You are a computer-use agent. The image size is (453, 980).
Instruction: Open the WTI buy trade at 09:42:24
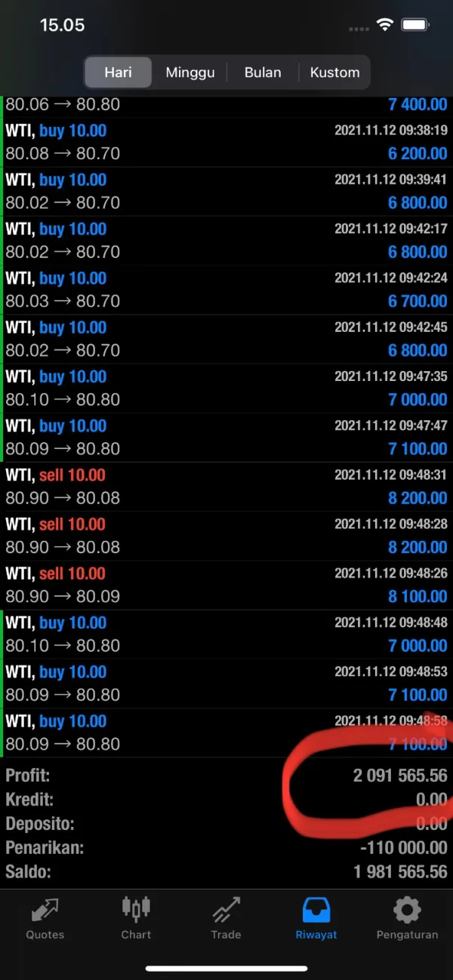pos(226,290)
